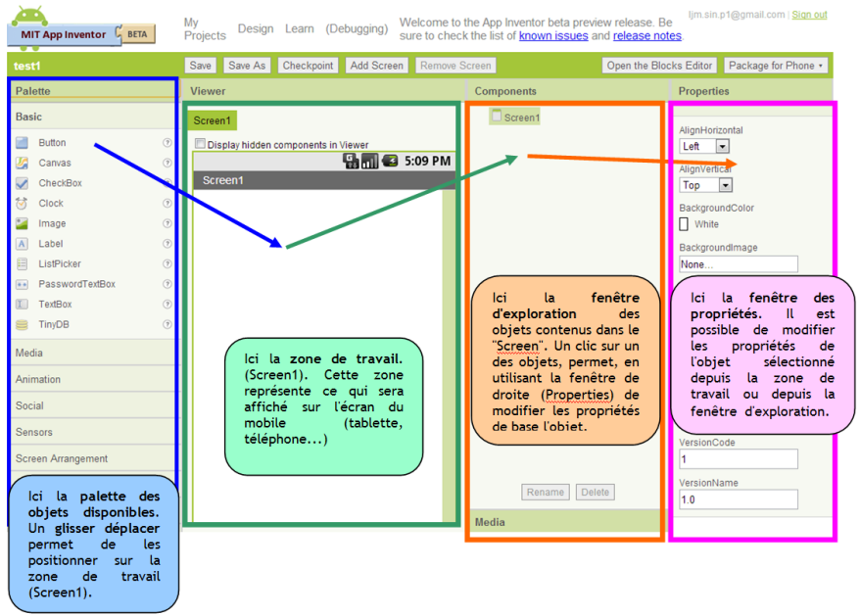This screenshot has width=860, height=616.
Task: Click the Remove Screen button
Action: (x=455, y=66)
